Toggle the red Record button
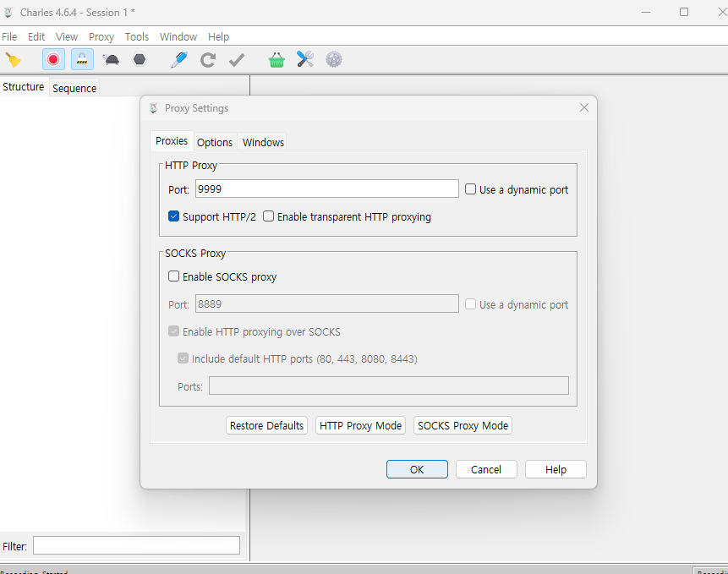728x574 pixels. 53,59
